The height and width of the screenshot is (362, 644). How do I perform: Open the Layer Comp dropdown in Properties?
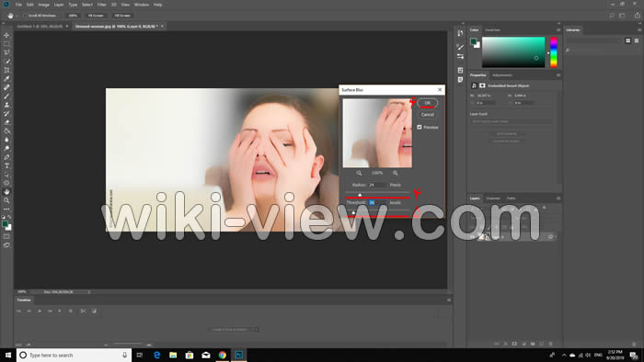tap(512, 121)
